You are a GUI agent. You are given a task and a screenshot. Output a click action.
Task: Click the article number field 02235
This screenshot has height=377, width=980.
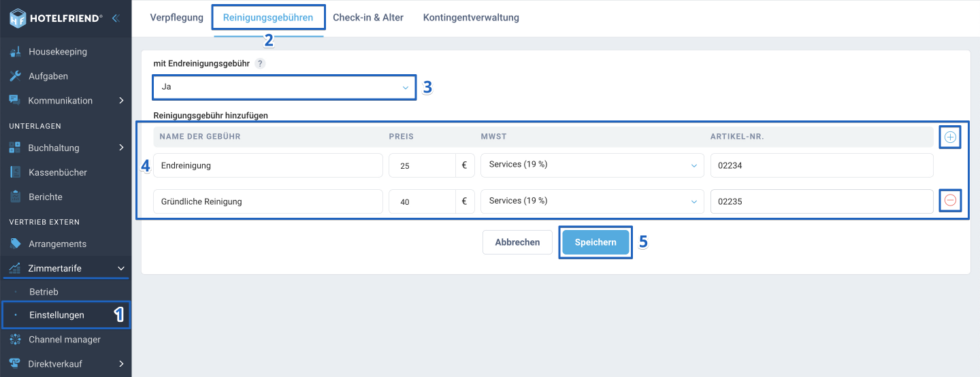[821, 201]
